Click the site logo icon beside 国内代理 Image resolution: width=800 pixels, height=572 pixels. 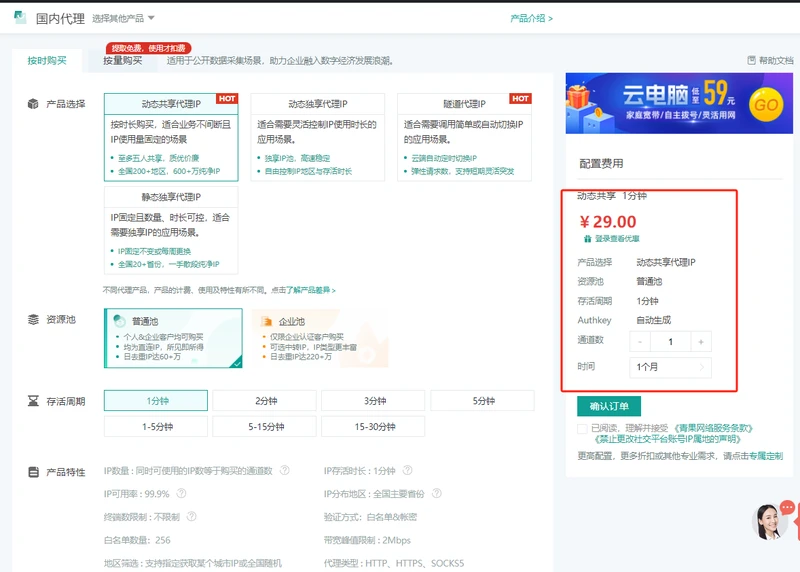[20, 17]
